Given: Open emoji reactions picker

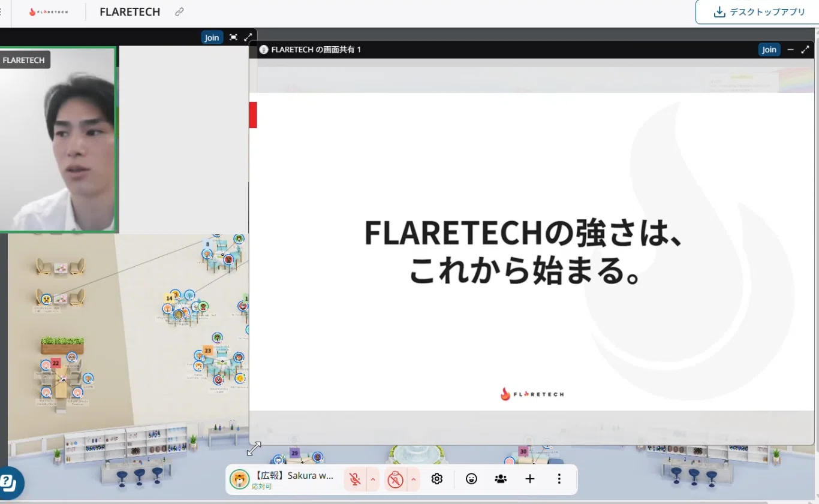Looking at the screenshot, I should coord(471,479).
